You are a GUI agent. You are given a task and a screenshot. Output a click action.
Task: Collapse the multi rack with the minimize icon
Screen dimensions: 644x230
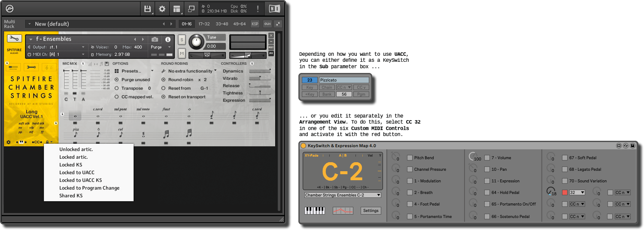(x=278, y=24)
